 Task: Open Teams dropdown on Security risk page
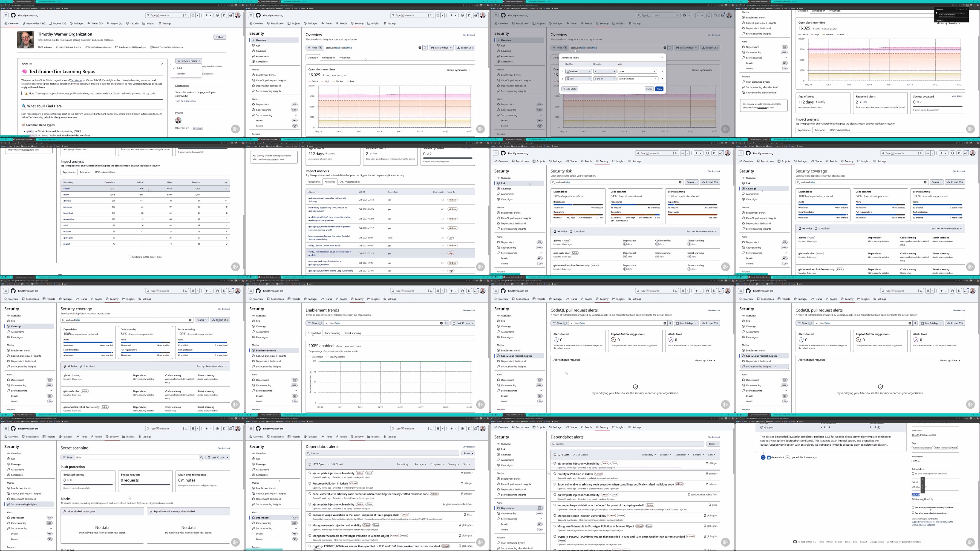coord(692,182)
